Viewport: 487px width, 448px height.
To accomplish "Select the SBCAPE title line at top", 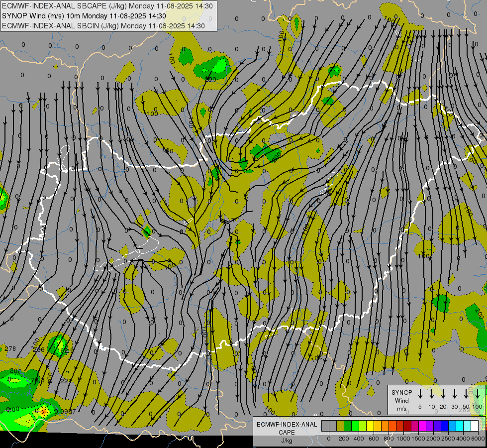I will pos(107,6).
